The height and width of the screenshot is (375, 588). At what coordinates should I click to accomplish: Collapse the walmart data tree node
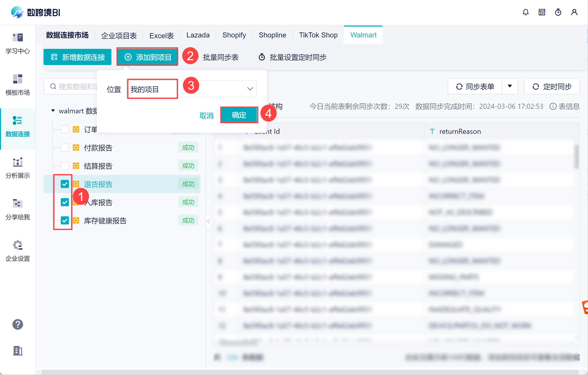(x=53, y=111)
